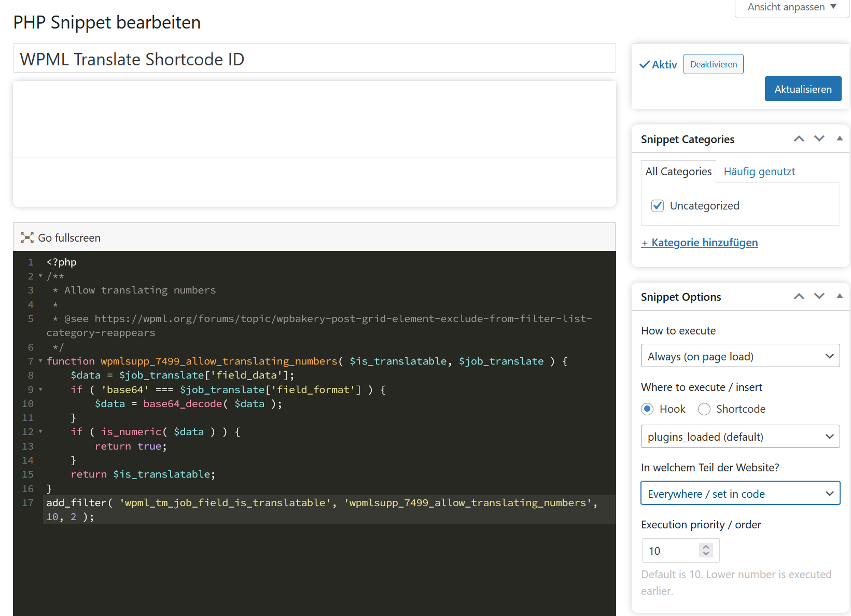Click the 'Allow translating numbers' comment line
Viewport: 851px width, 616px height.
pos(134,290)
